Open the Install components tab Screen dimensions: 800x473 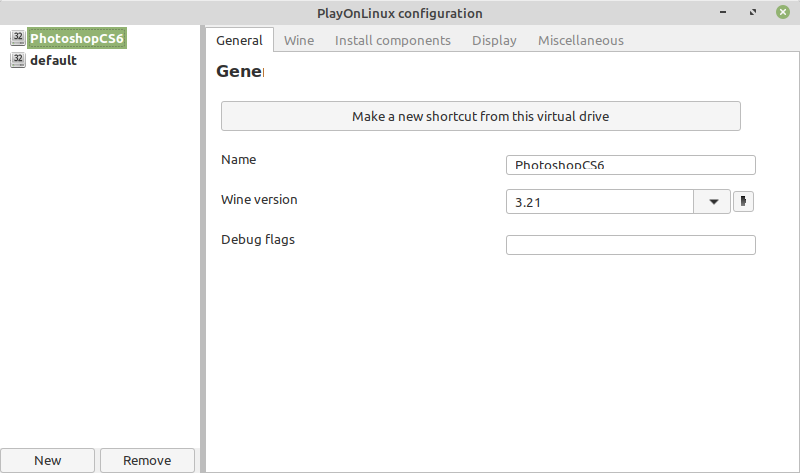(x=393, y=40)
